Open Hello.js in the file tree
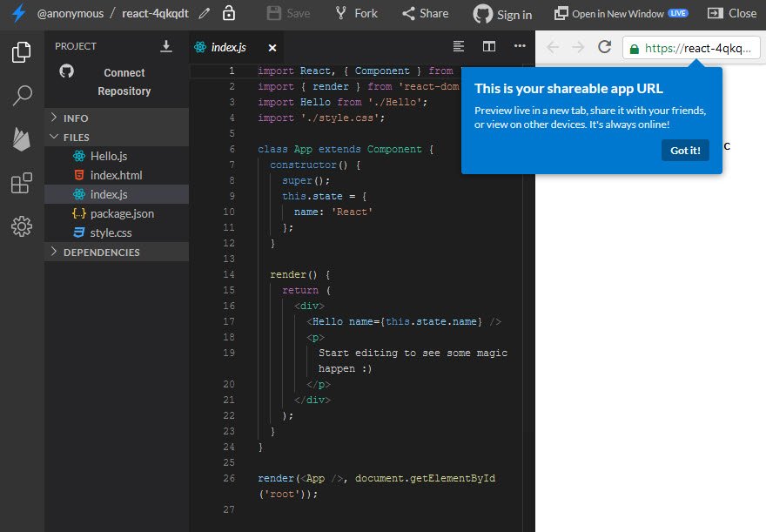 109,156
